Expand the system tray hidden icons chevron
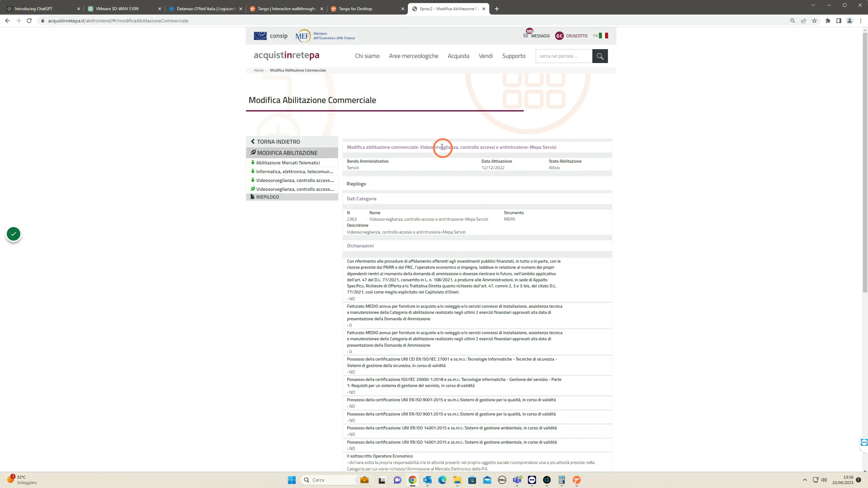 [805, 480]
